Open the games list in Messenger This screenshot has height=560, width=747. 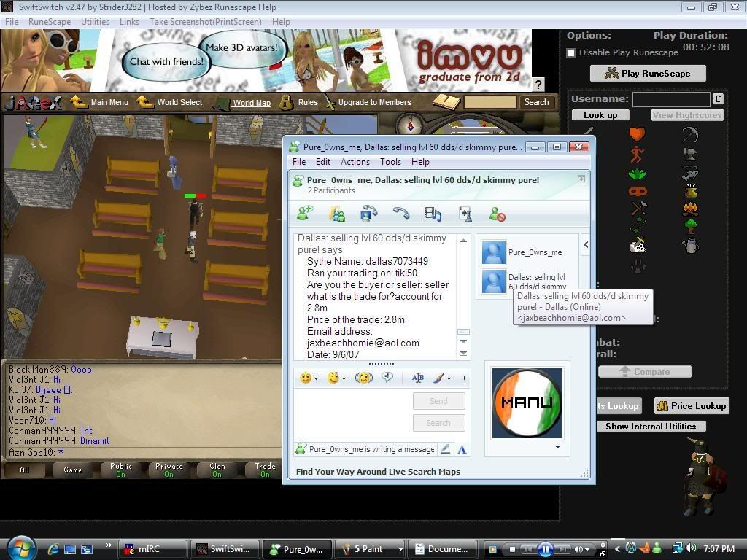(465, 214)
